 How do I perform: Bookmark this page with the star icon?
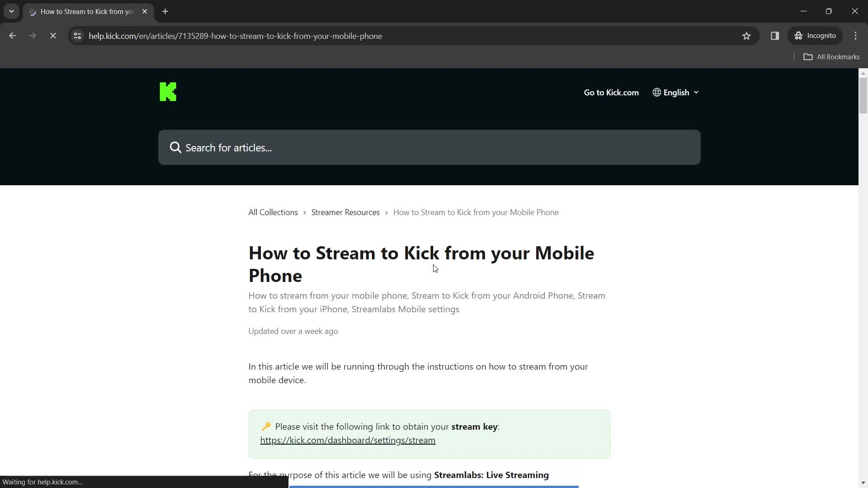point(746,36)
